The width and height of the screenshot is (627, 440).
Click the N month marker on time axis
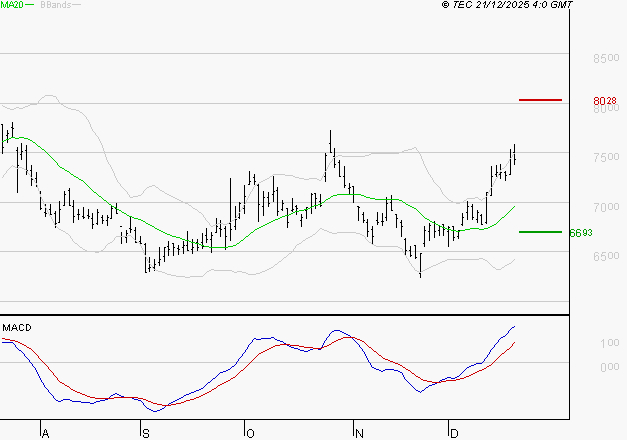click(359, 434)
